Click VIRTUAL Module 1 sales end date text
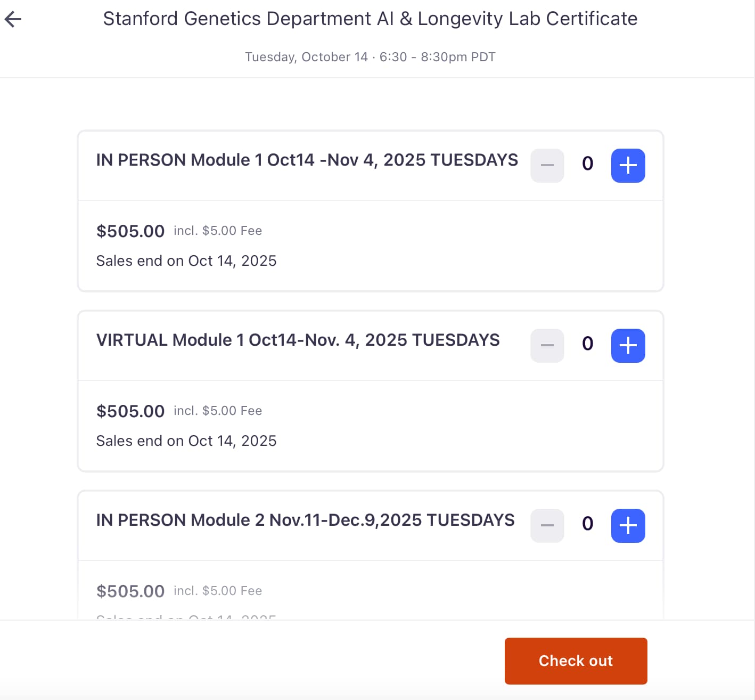The image size is (755, 700). pyautogui.click(x=186, y=441)
